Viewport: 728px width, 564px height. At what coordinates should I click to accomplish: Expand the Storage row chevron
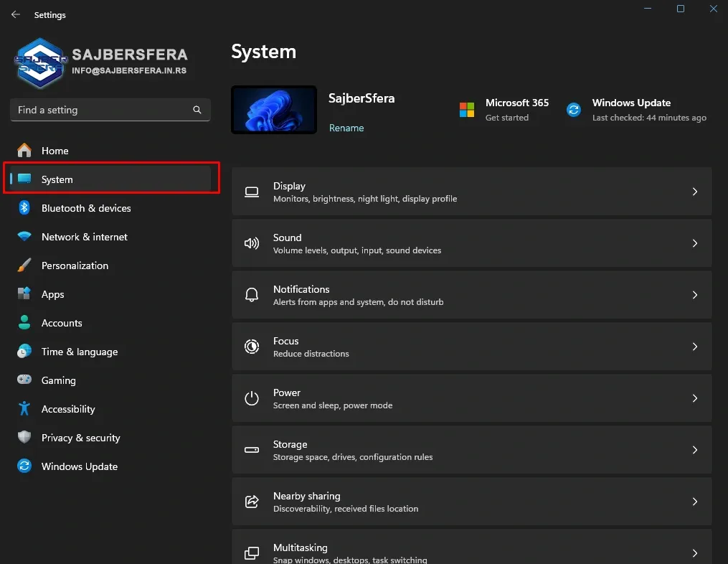[694, 450]
